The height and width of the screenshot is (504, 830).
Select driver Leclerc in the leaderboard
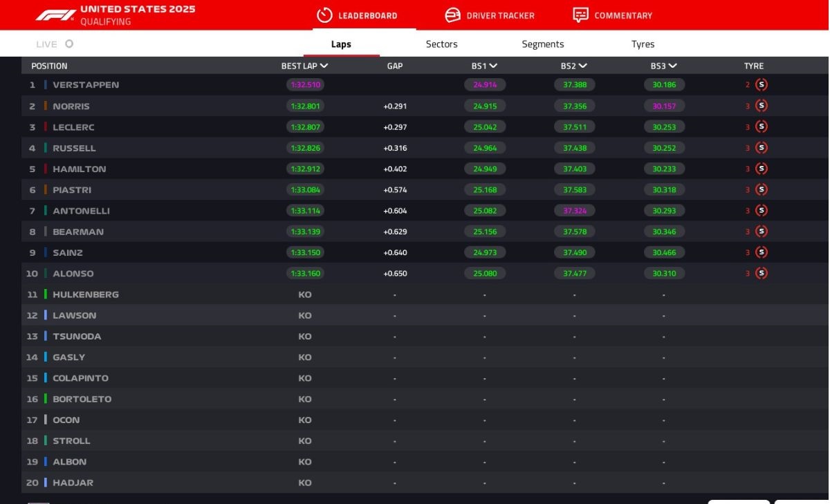coord(73,127)
